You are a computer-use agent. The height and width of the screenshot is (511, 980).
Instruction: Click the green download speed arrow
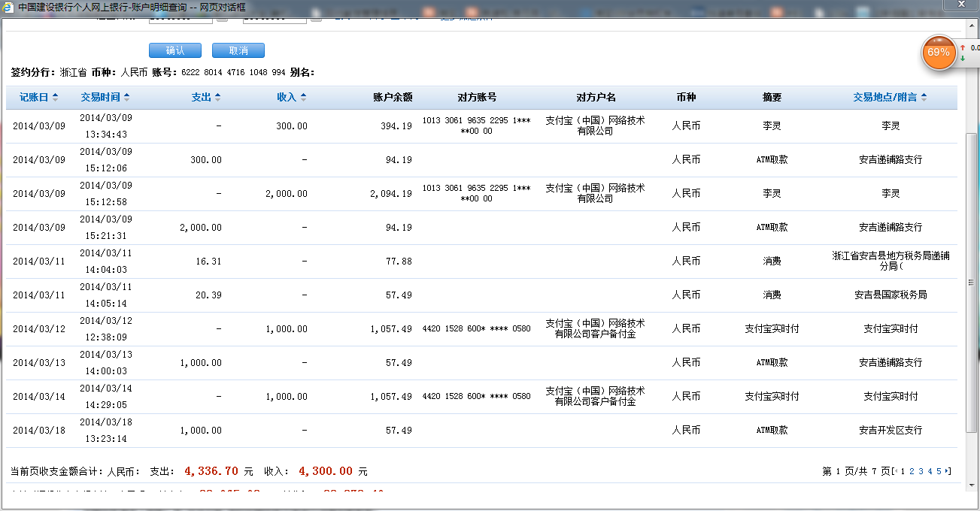click(x=963, y=59)
